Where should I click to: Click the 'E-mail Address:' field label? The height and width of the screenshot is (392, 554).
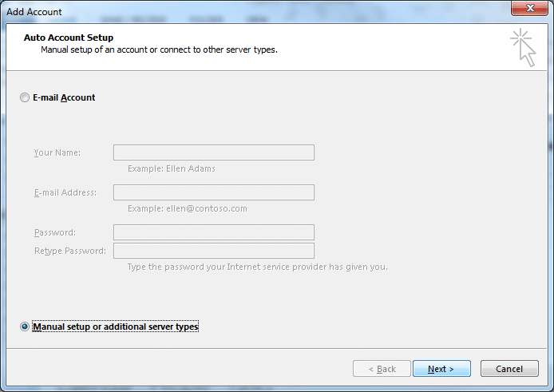pyautogui.click(x=65, y=192)
